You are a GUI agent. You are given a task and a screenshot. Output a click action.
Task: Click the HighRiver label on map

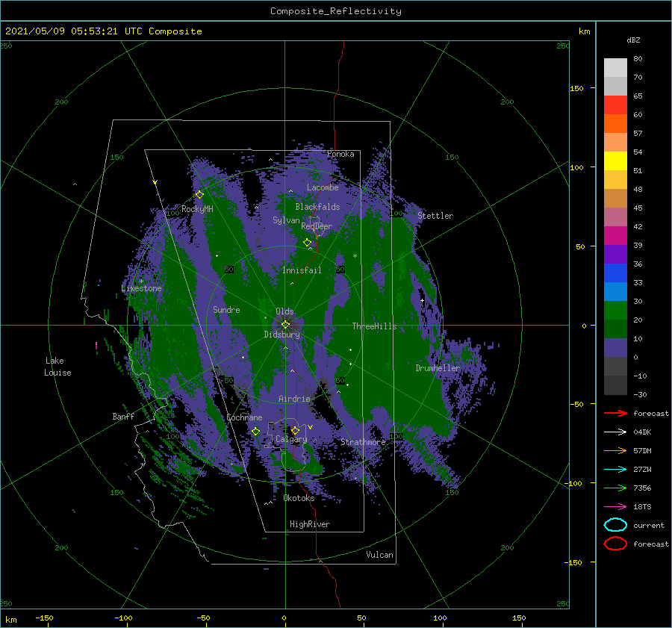pos(310,524)
